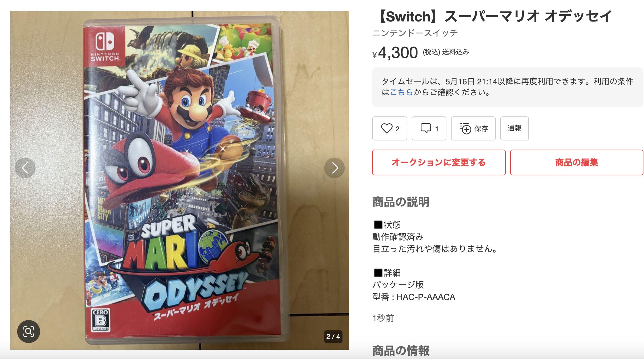The image size is (644, 359).
Task: Click the 商品の説明 section heading
Action: (x=401, y=202)
